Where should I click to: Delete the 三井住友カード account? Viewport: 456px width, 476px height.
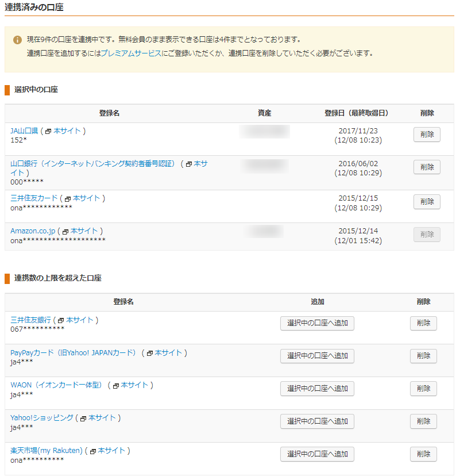[427, 202]
